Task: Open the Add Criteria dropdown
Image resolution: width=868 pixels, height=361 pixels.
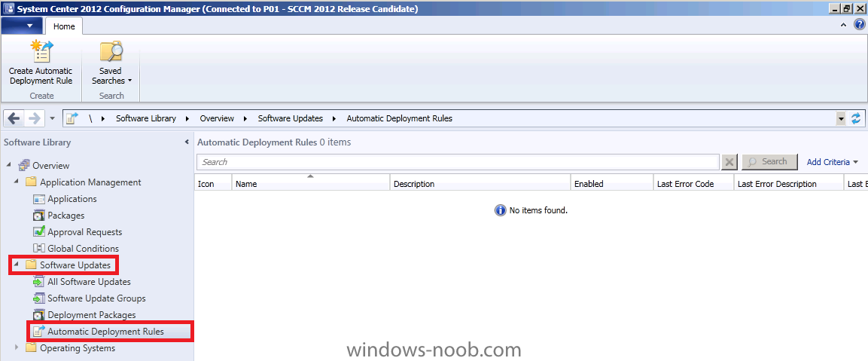Action: coord(833,162)
